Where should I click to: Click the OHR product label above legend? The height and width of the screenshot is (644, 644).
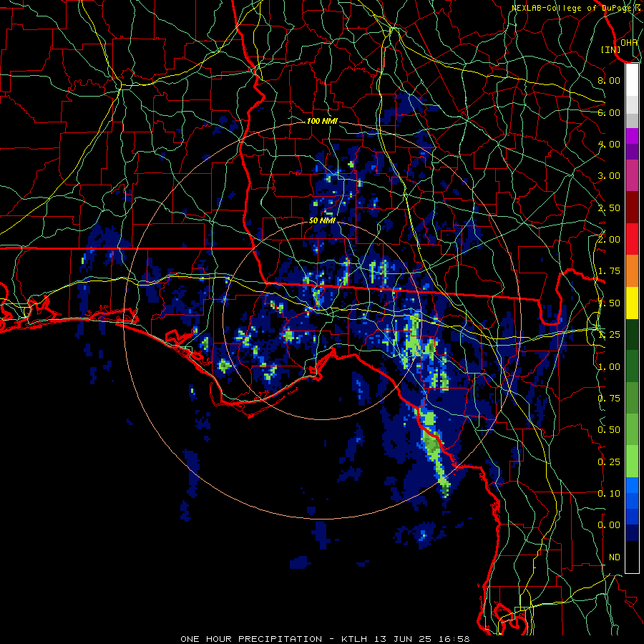[629, 42]
